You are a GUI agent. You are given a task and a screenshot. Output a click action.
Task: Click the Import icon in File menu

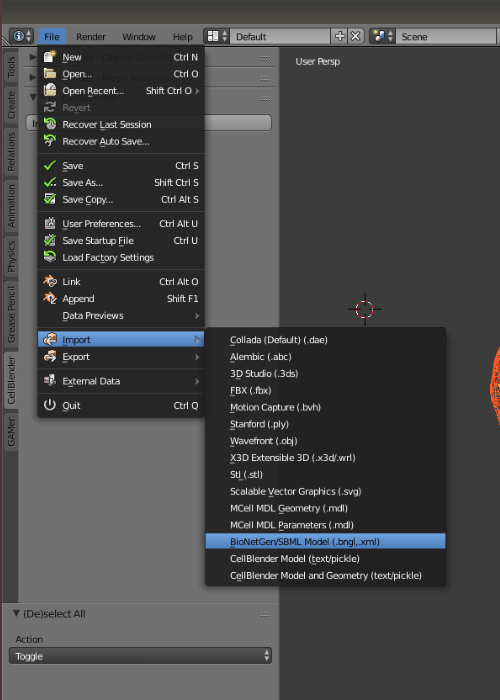[50, 339]
